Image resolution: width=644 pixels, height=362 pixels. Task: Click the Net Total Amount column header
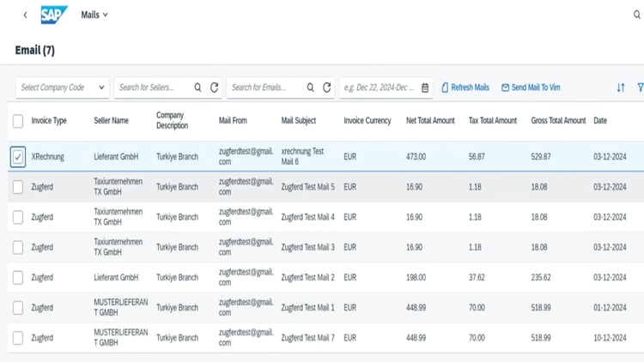[430, 121]
